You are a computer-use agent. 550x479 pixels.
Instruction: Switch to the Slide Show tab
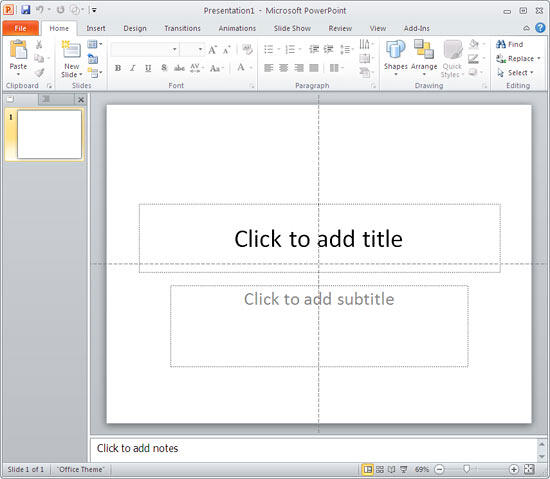(x=292, y=28)
